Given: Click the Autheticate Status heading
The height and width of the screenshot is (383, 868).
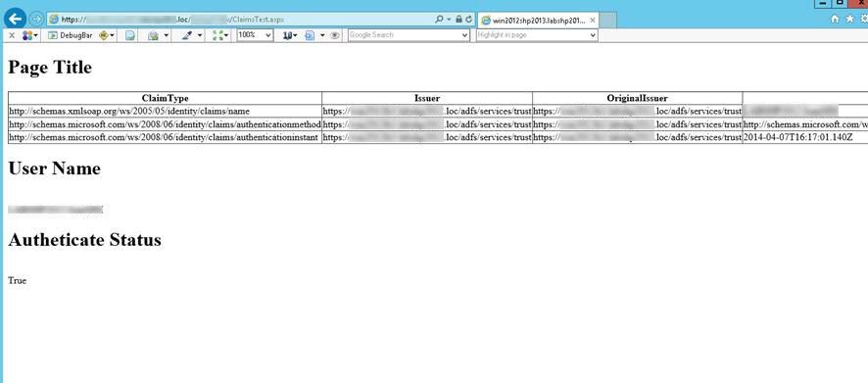Looking at the screenshot, I should coord(84,240).
